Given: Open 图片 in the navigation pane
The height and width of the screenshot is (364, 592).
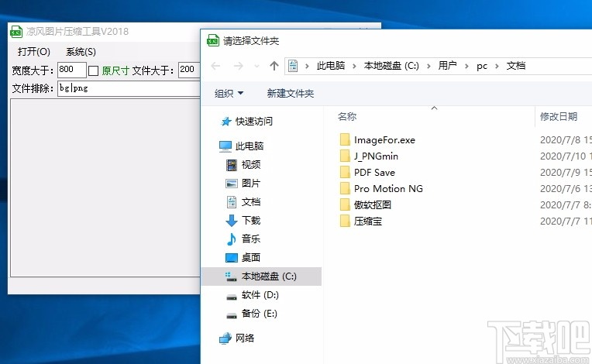Looking at the screenshot, I should (x=243, y=184).
